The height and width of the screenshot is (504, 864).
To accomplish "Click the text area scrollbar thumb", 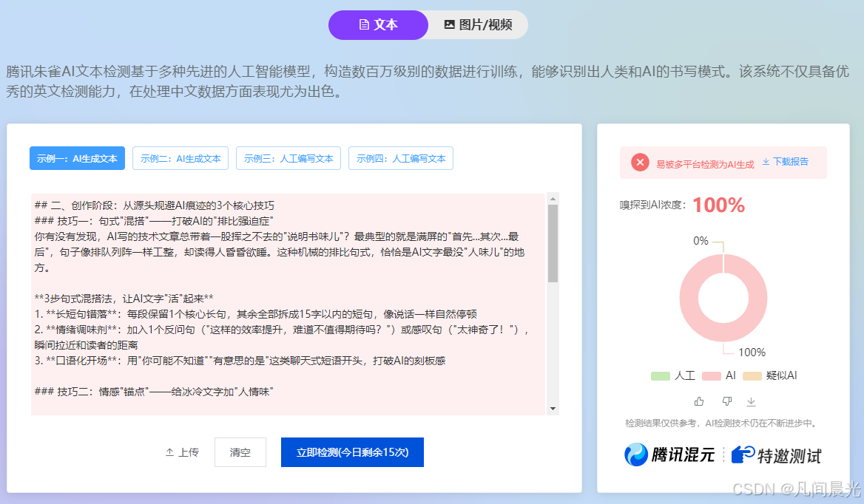I will tap(553, 243).
